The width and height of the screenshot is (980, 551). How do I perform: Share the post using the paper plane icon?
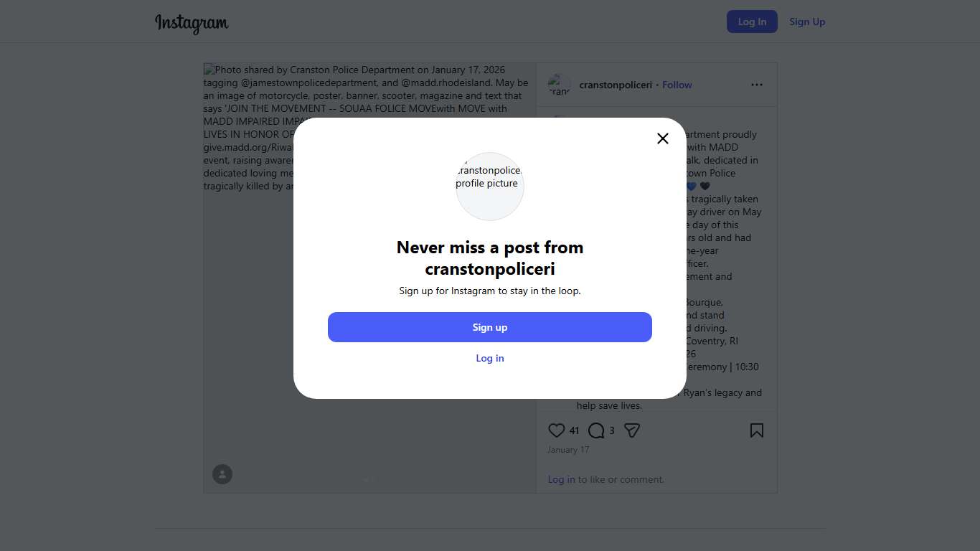coord(631,430)
